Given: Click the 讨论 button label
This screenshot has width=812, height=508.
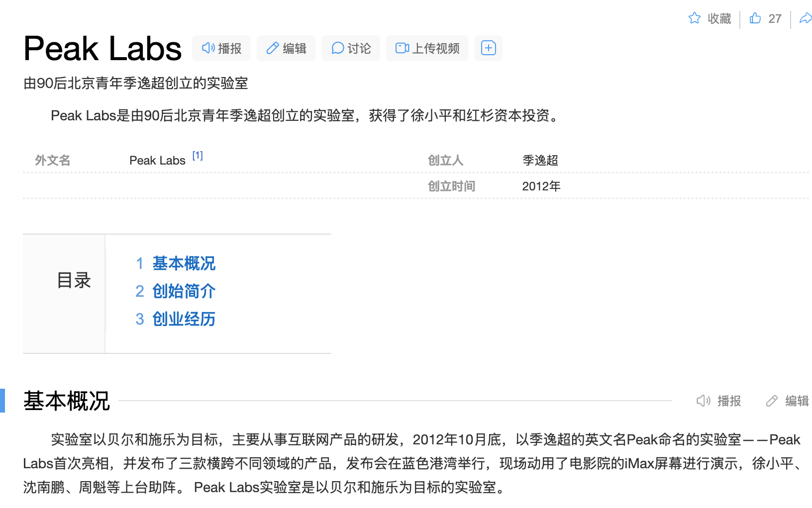Looking at the screenshot, I should point(359,49).
